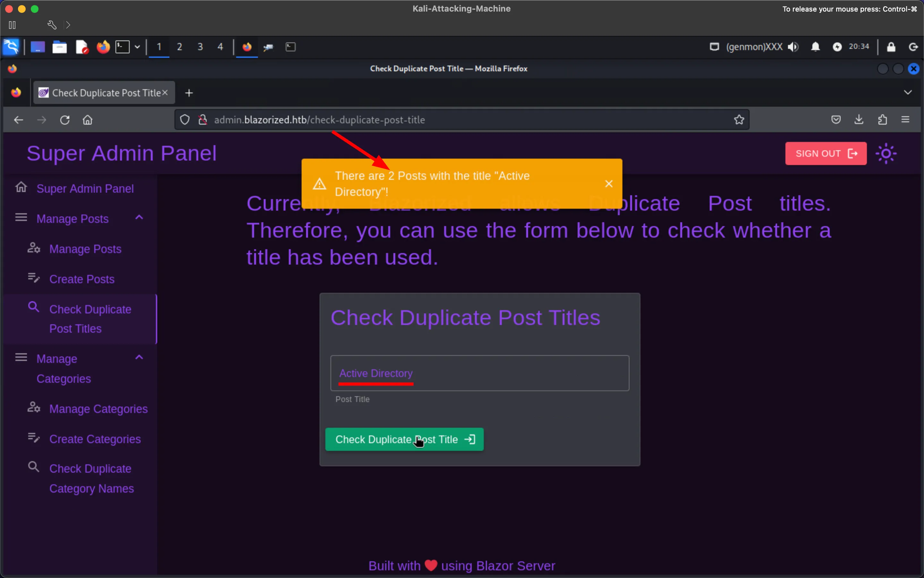Open the Pocket save icon
Viewport: 924px width, 578px height.
[x=836, y=120]
